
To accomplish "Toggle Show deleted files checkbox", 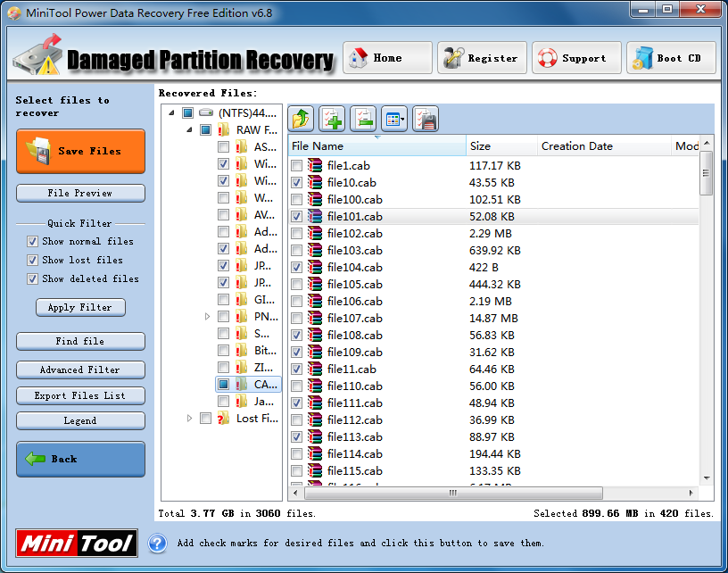I will click(x=32, y=279).
